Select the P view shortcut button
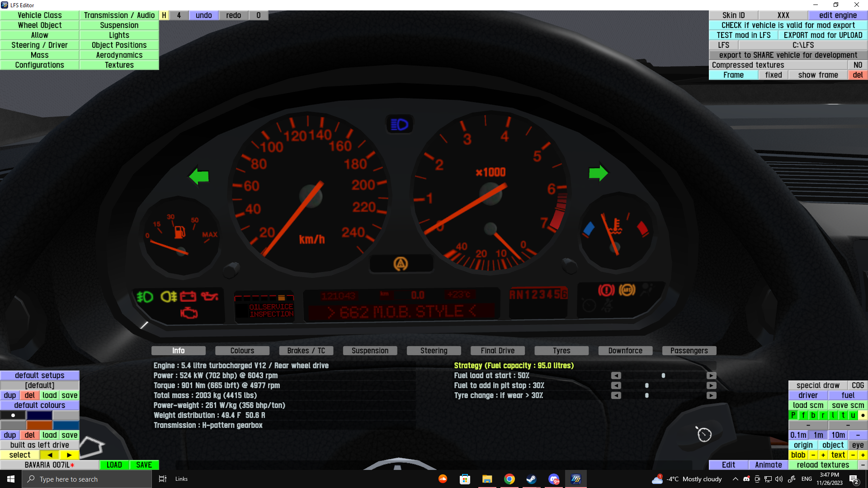 (x=793, y=415)
